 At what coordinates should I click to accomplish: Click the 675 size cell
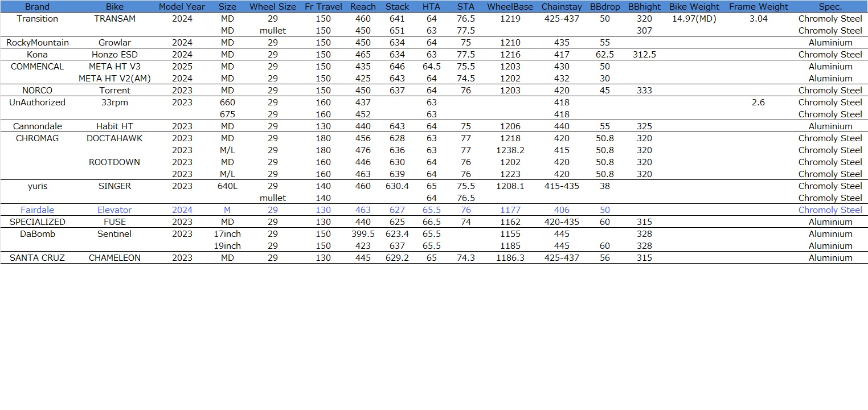coord(227,114)
